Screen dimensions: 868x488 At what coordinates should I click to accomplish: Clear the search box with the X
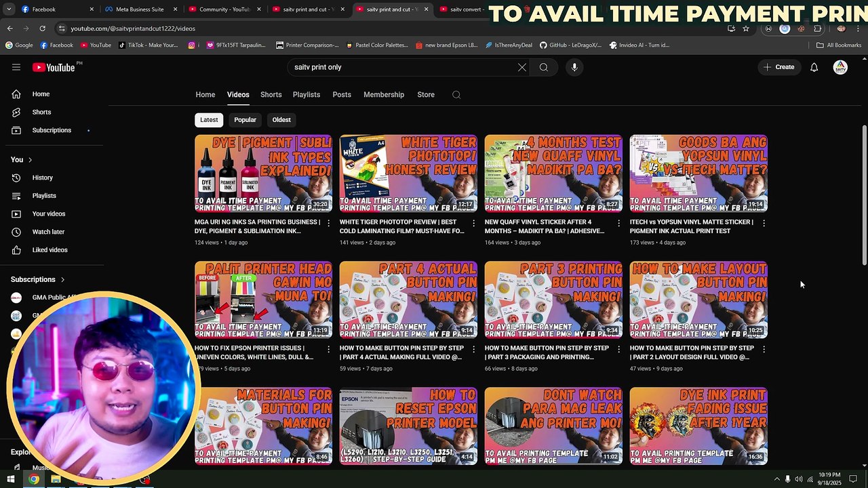522,67
